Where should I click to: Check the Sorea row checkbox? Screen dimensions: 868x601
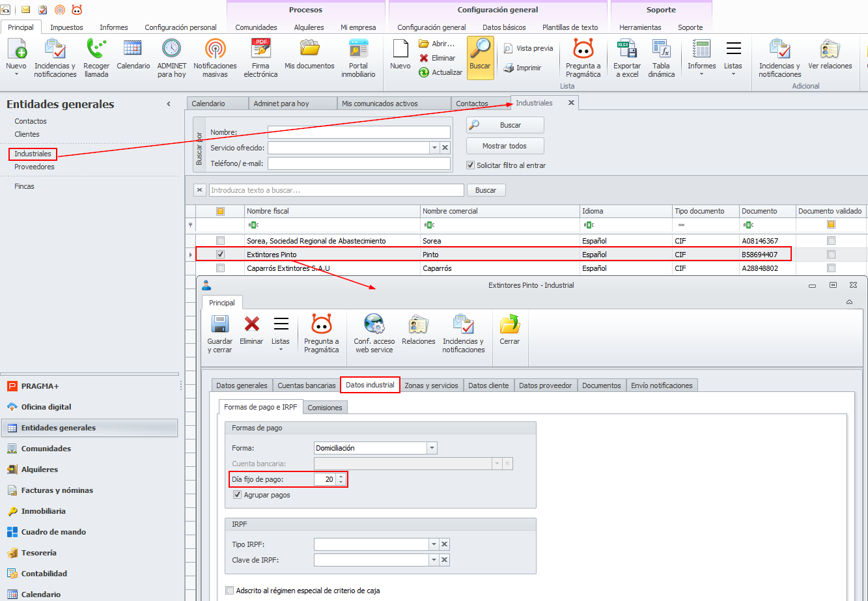[220, 241]
